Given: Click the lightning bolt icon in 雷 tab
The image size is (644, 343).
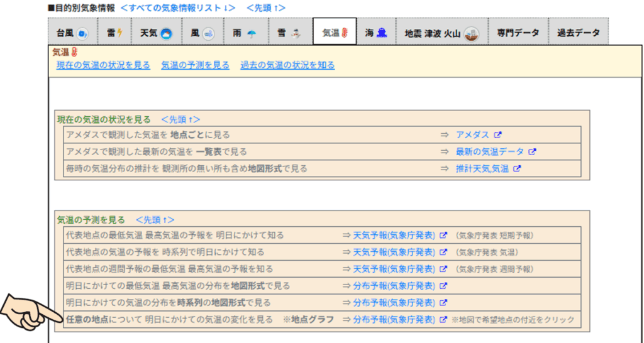Looking at the screenshot, I should click(119, 33).
